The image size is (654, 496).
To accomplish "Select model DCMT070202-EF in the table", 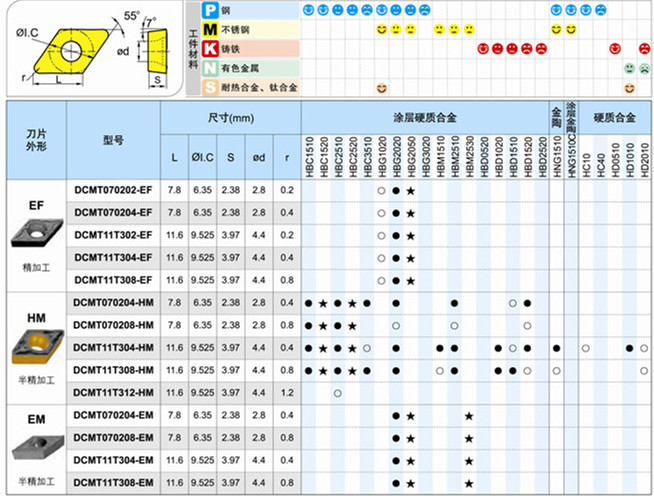I will pos(113,189).
